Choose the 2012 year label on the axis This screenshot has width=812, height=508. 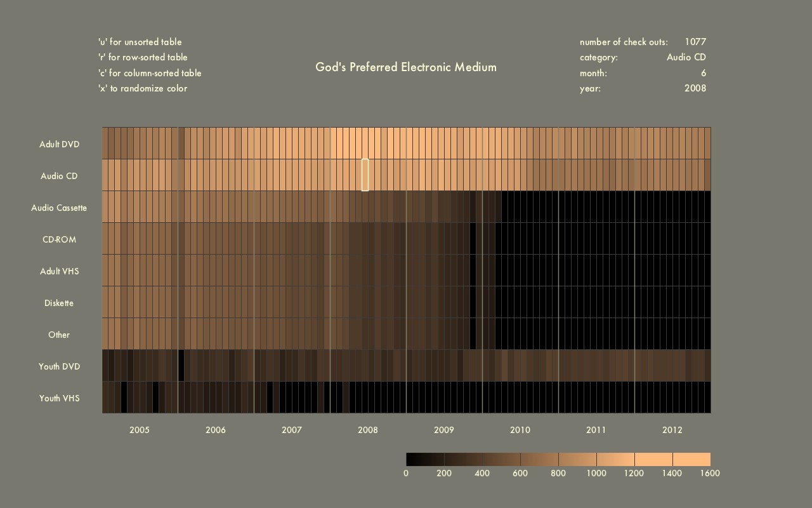pos(672,430)
